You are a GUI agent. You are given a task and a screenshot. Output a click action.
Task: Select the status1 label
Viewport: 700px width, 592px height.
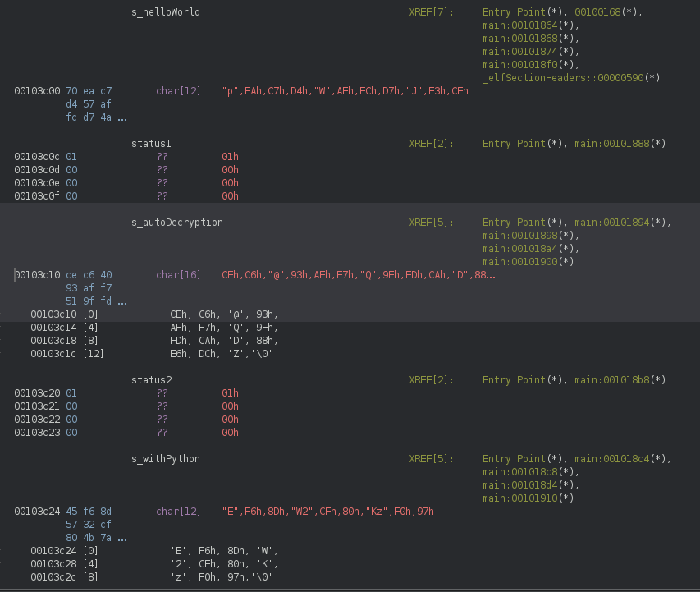click(151, 144)
